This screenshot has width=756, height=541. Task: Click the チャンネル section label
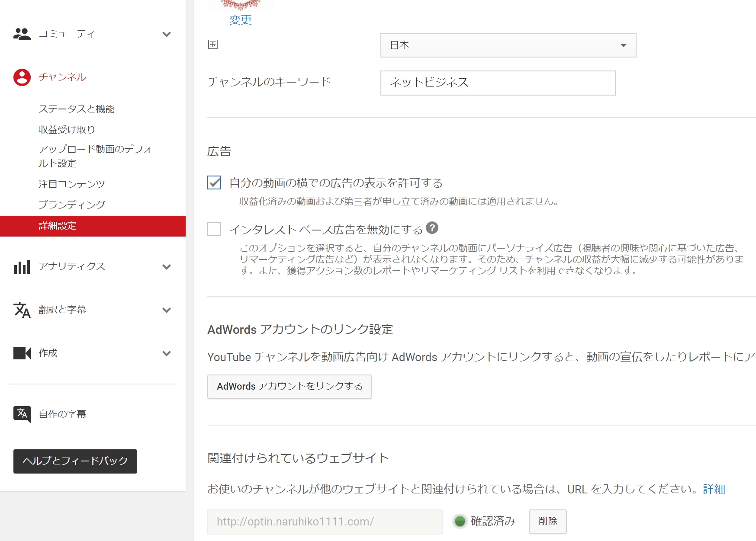(x=62, y=77)
